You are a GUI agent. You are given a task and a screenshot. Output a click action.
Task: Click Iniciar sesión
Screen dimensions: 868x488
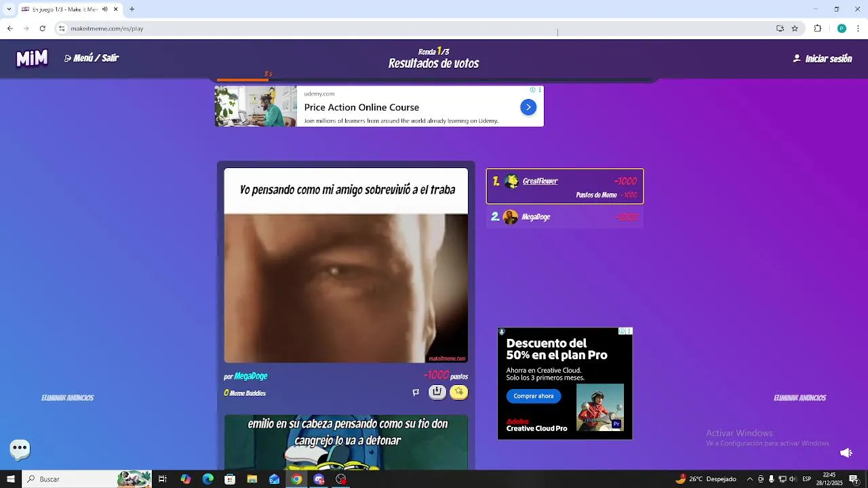822,59
